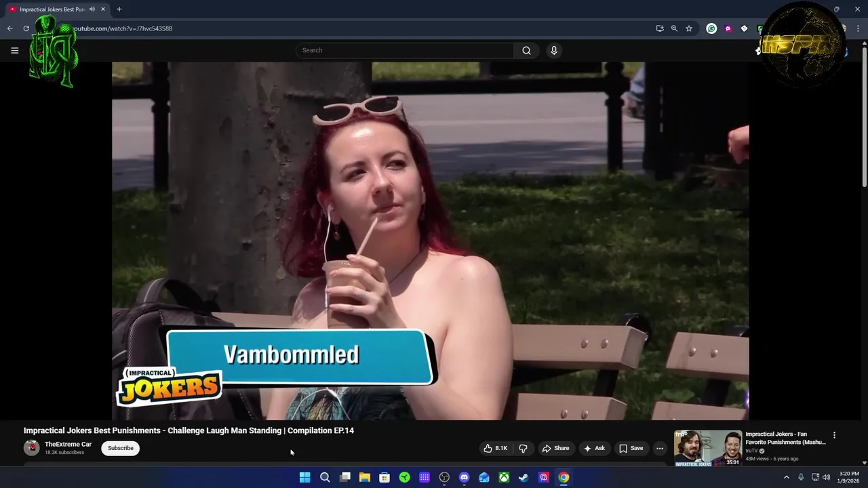Image resolution: width=868 pixels, height=488 pixels.
Task: Open network settings tray icon
Action: (x=815, y=477)
